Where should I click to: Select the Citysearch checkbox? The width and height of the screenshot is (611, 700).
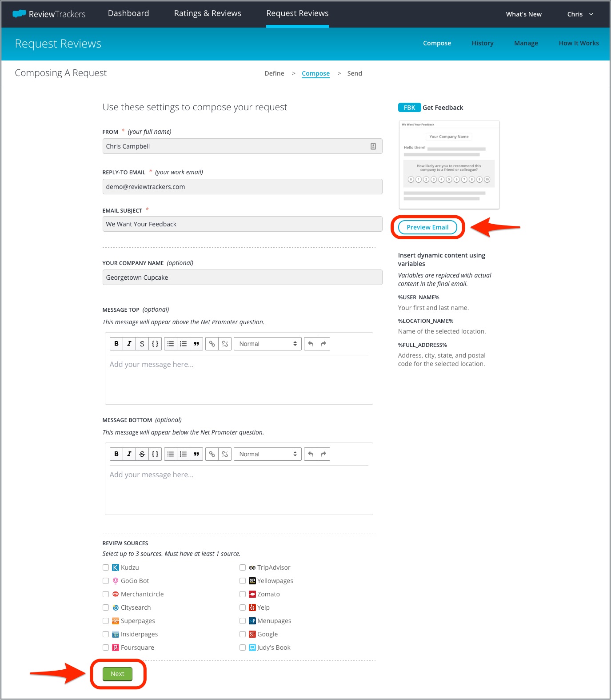pyautogui.click(x=106, y=607)
